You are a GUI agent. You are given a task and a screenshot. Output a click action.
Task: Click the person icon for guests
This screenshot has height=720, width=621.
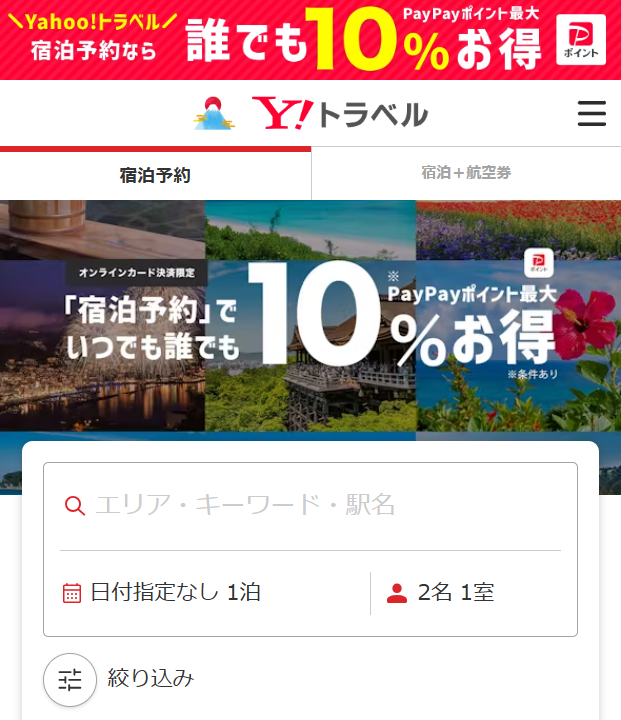pos(397,593)
